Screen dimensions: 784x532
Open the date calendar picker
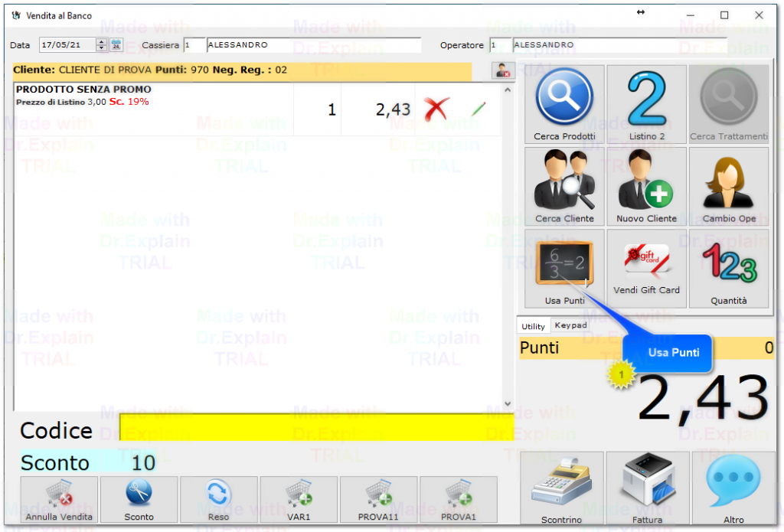coord(116,45)
